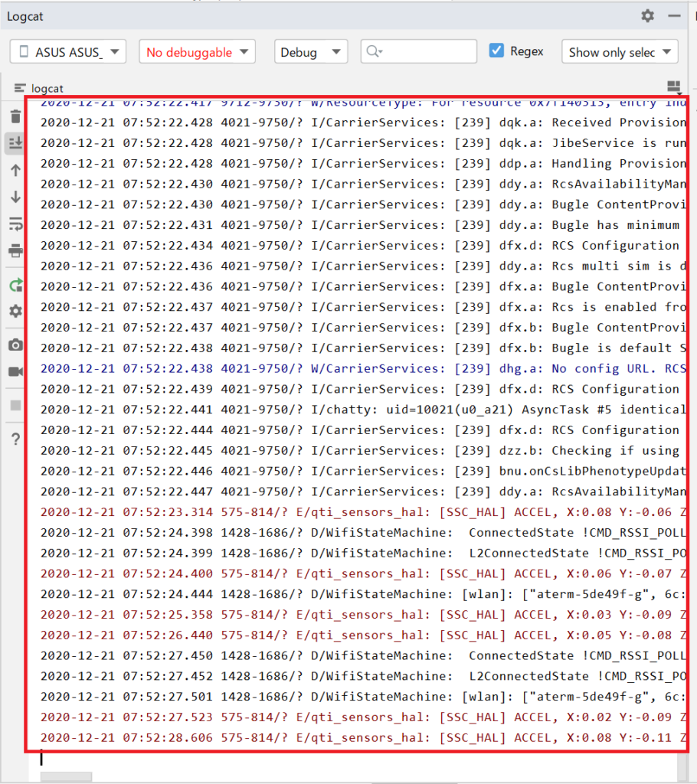Image resolution: width=697 pixels, height=784 pixels.
Task: Click the 07:52:27.501 WifiStateMachine wlan line
Action: 363,697
